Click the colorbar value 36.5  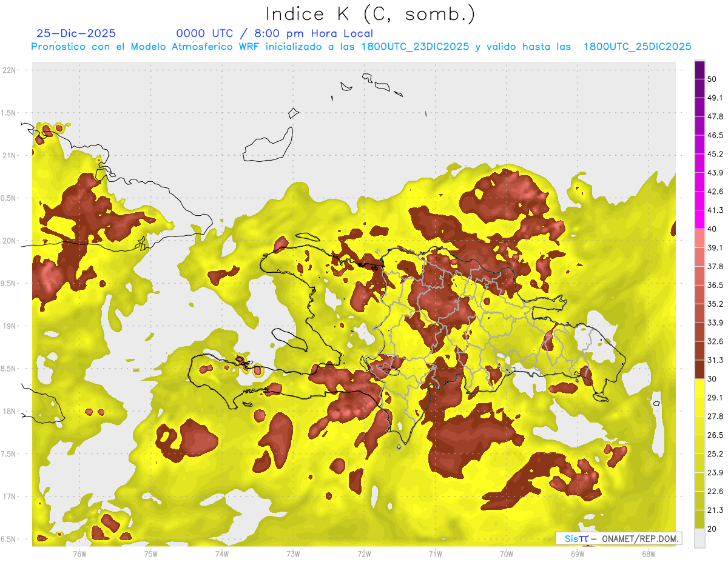(715, 285)
